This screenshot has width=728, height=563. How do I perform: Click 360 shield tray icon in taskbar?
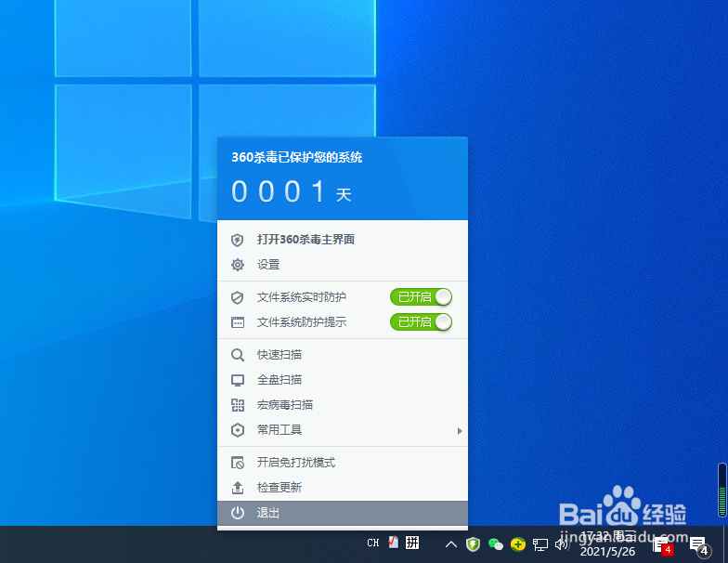coord(473,544)
